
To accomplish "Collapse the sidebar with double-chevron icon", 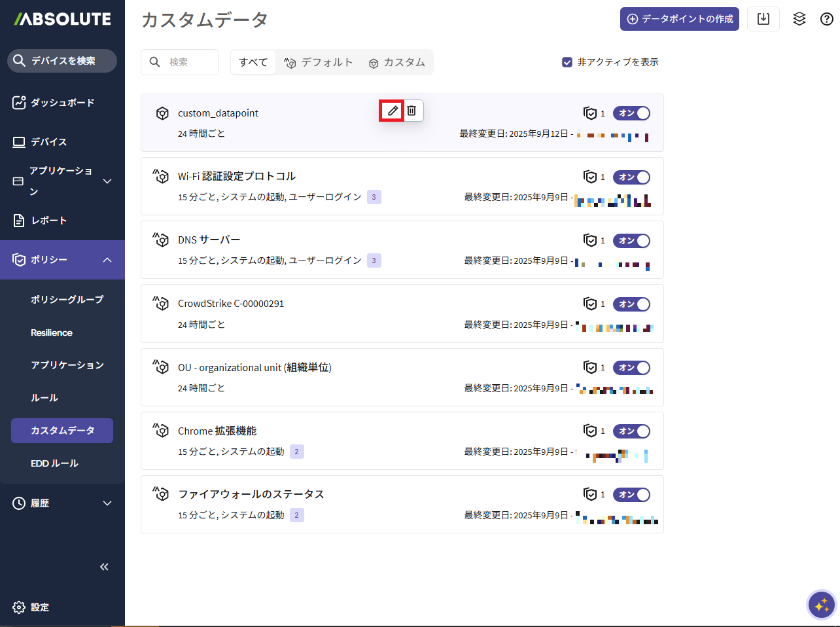I will pyautogui.click(x=104, y=567).
